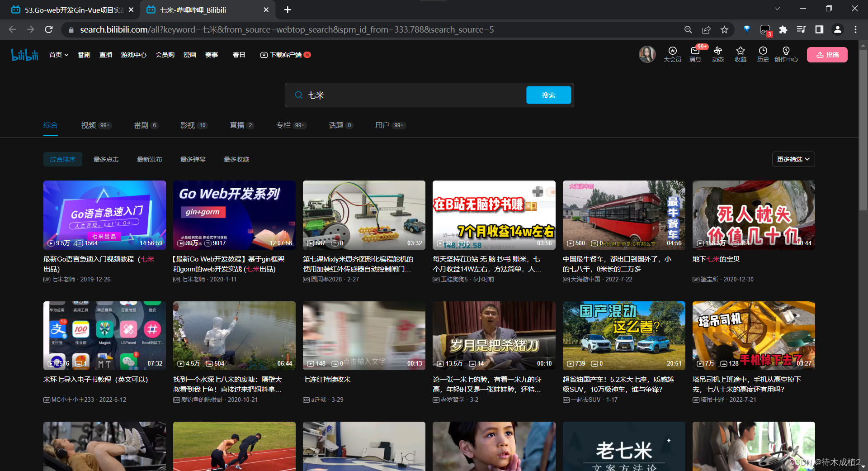Expand the 首页 dropdown menu
This screenshot has height=471, width=868.
click(x=59, y=55)
